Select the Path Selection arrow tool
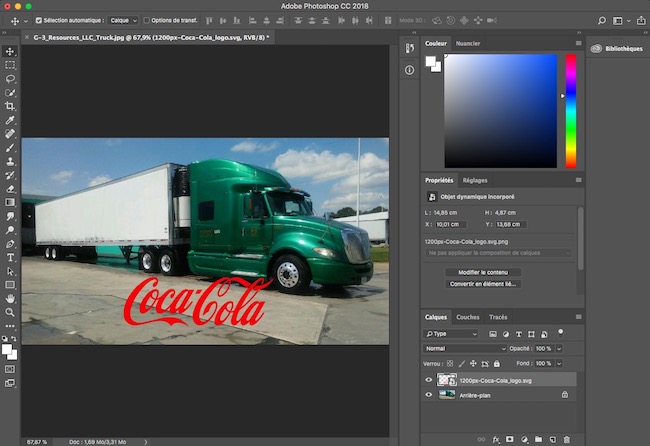Screen dimensions: 650x446 pyautogui.click(x=10, y=271)
